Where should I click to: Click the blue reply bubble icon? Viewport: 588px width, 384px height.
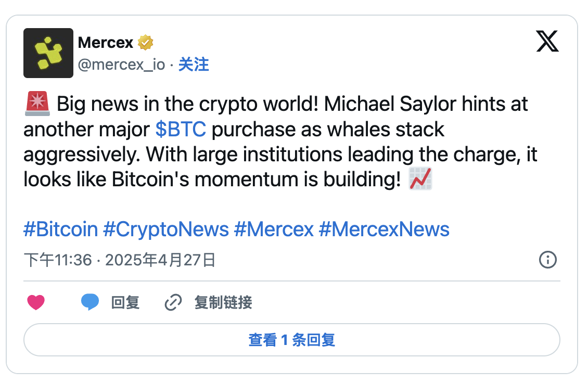90,302
